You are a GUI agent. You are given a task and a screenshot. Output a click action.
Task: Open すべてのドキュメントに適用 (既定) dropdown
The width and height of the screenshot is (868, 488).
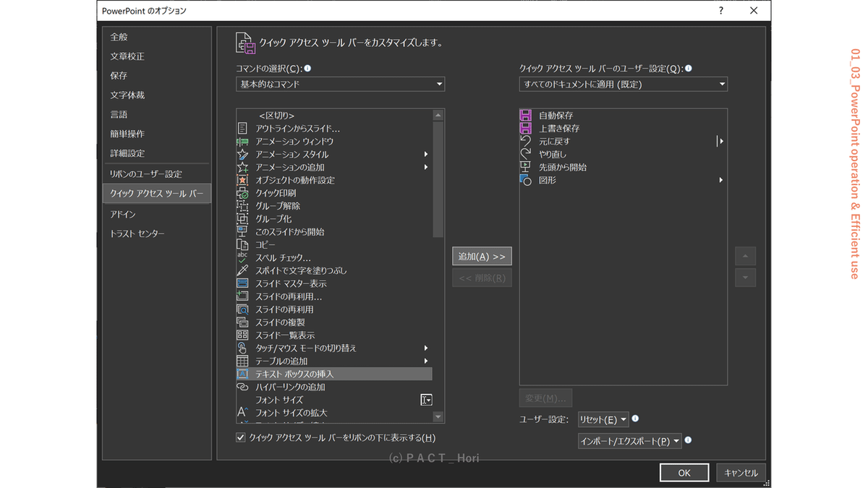tap(624, 84)
